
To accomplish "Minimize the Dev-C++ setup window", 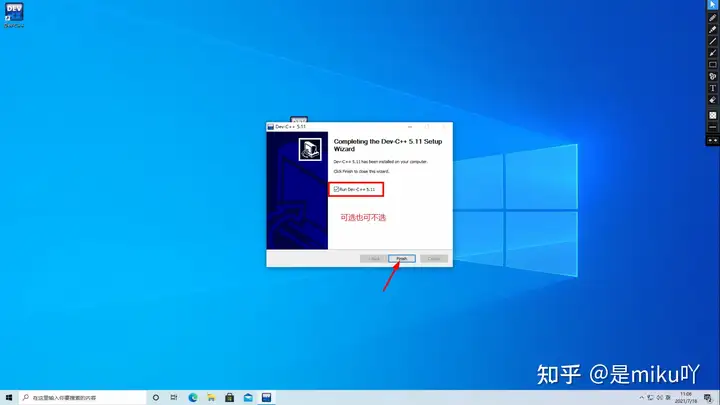I will click(x=410, y=127).
